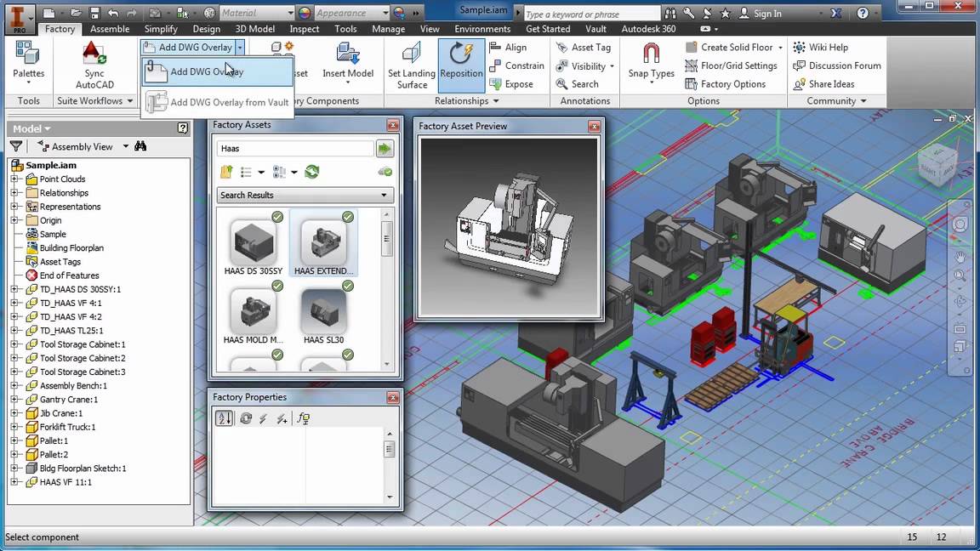Open the Discussion Forum link
The image size is (980, 551).
[x=837, y=65]
